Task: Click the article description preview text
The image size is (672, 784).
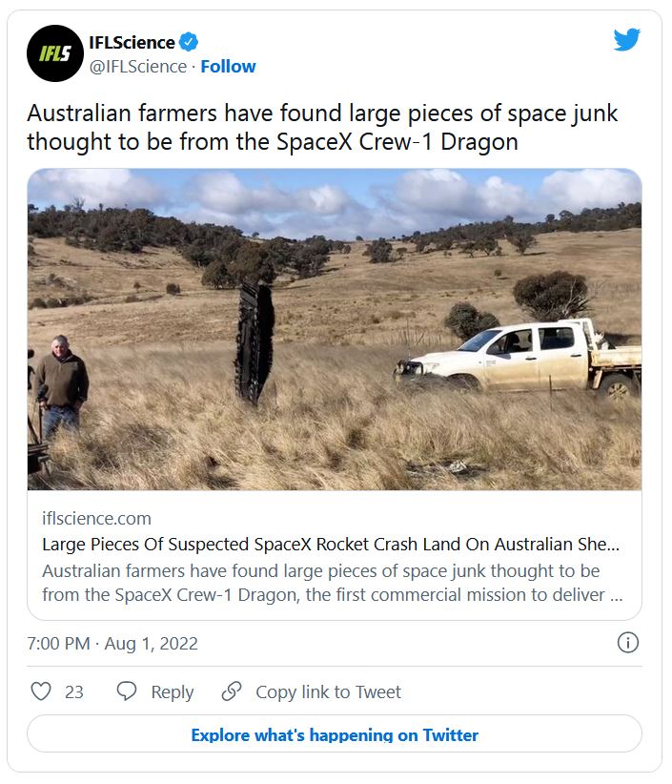Action: click(x=333, y=583)
